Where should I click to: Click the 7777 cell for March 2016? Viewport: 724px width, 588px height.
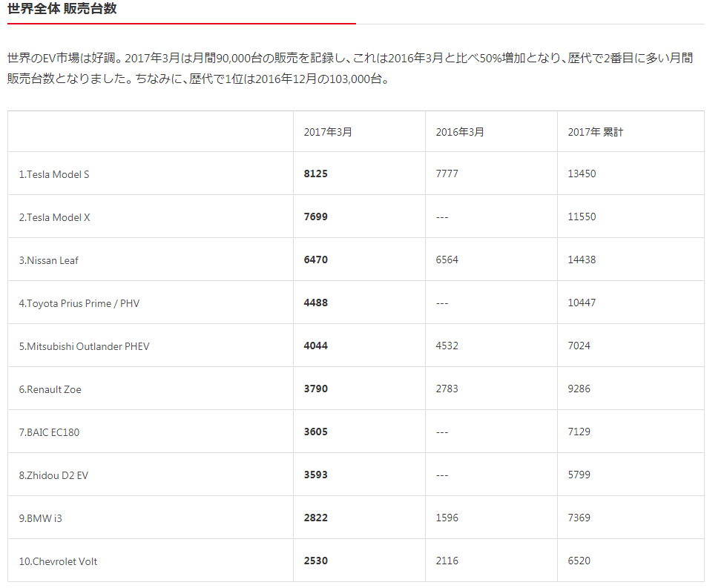tap(447, 174)
